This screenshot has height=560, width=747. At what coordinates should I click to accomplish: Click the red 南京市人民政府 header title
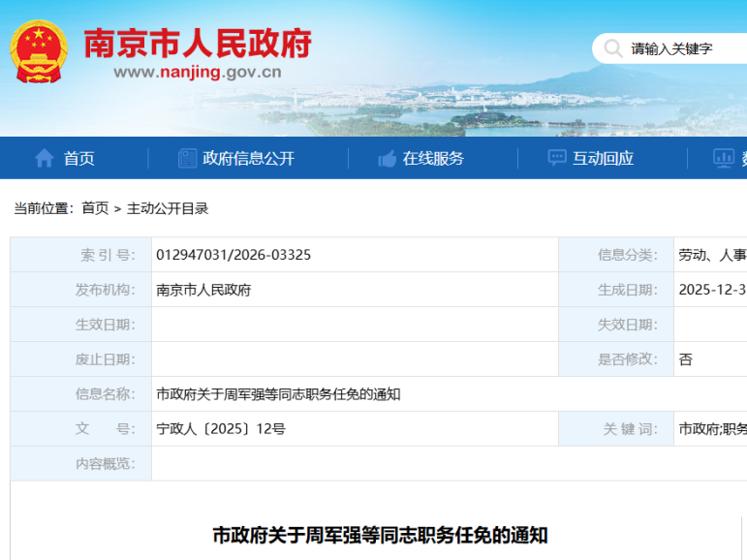[x=198, y=42]
